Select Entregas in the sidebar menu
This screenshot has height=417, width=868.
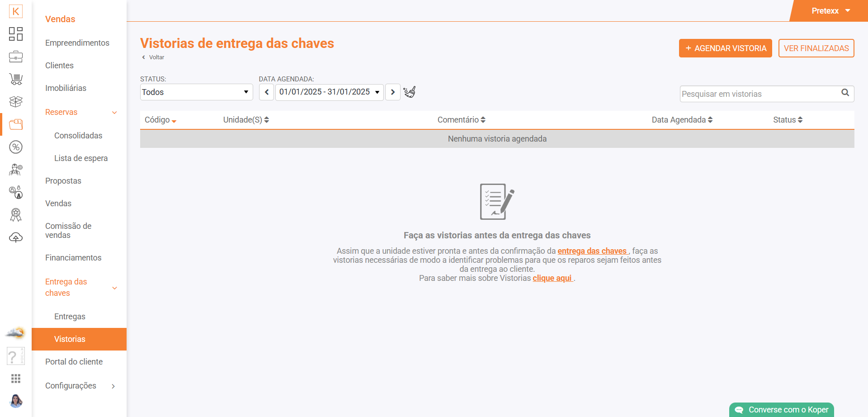(x=70, y=317)
